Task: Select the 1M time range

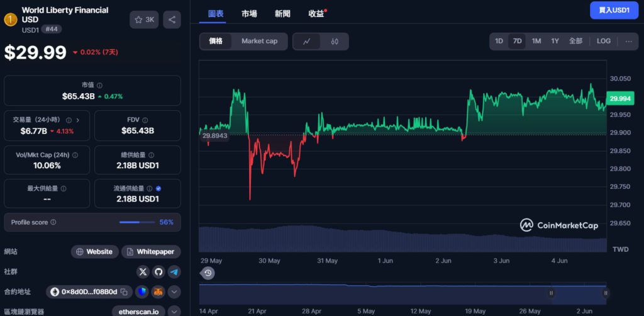Action: 536,42
